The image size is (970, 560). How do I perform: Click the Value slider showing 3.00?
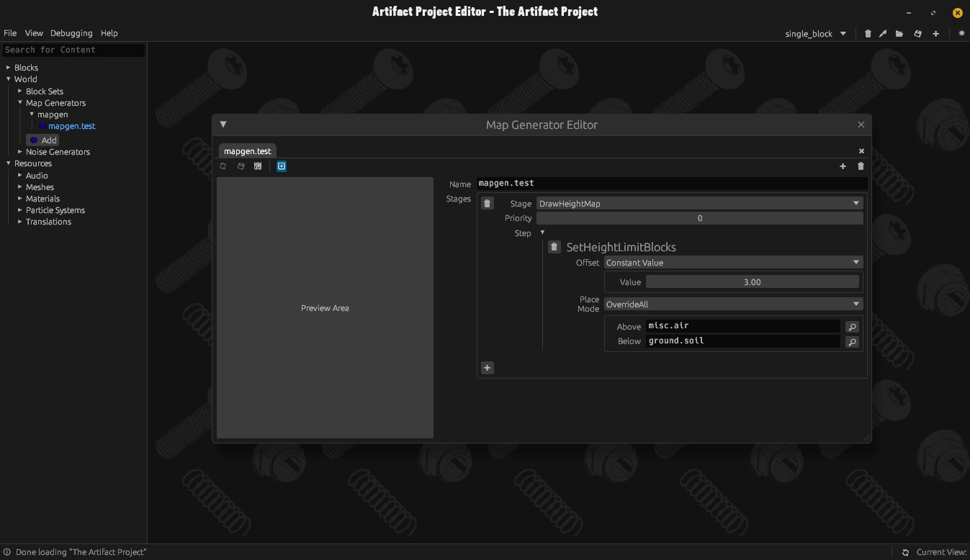[x=752, y=282]
